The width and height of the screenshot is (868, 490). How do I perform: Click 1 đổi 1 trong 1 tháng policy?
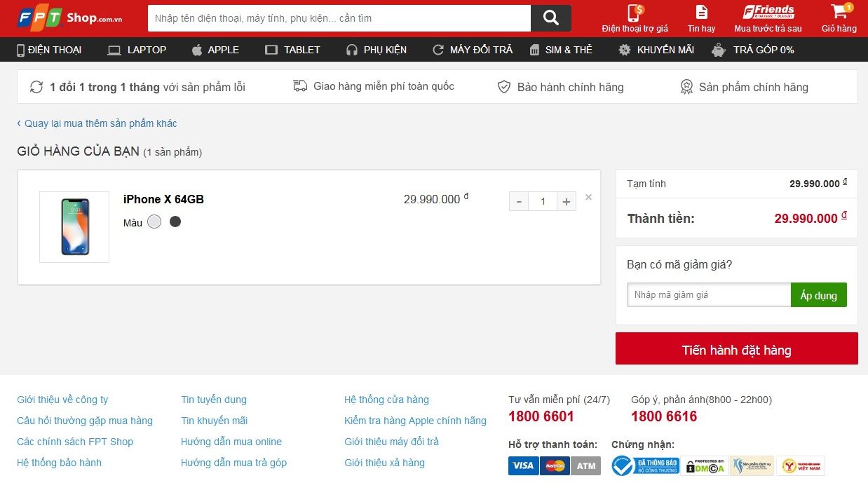coord(138,87)
